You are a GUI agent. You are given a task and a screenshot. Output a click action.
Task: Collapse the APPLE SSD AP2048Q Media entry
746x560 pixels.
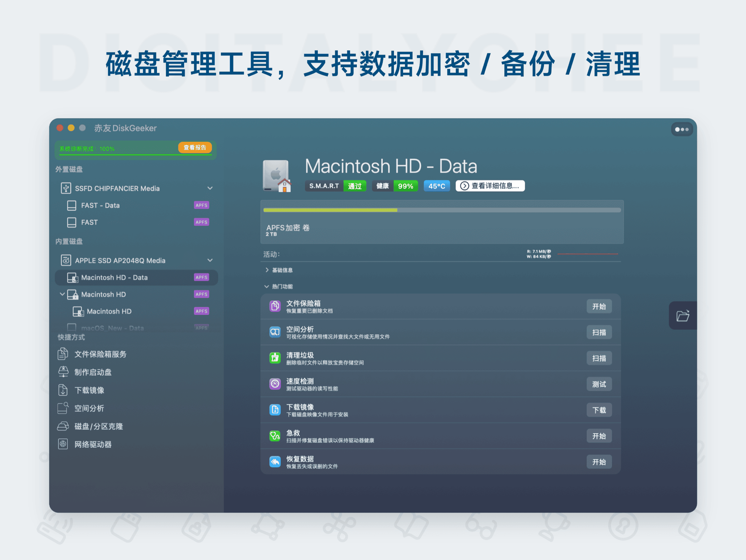(x=210, y=260)
